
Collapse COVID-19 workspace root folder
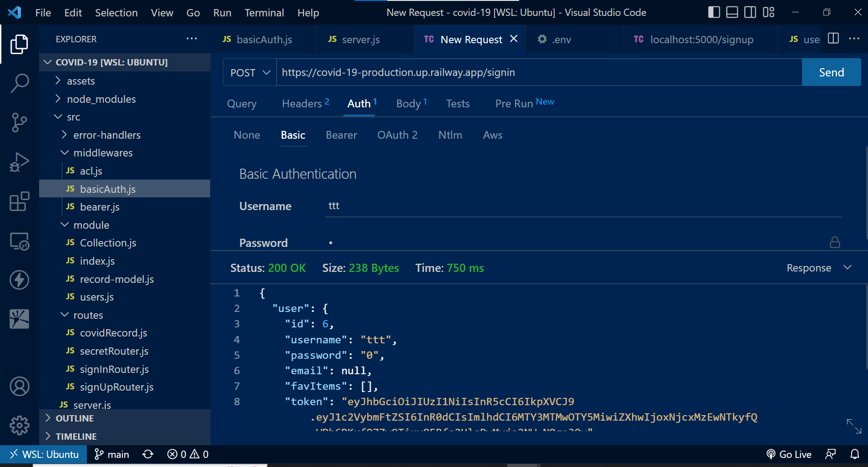tap(125, 62)
